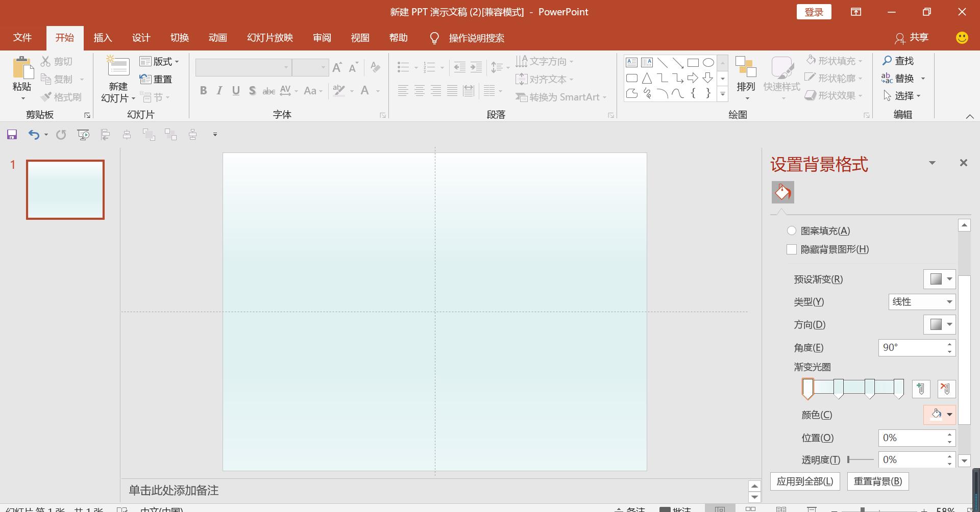The height and width of the screenshot is (512, 980).
Task: Switch to the 插入 ribbon tab
Action: tap(103, 38)
